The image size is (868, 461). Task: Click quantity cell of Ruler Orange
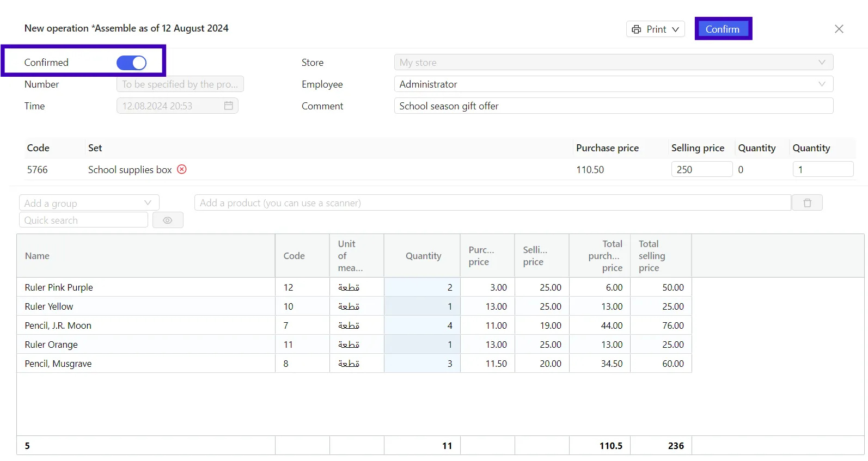(422, 345)
